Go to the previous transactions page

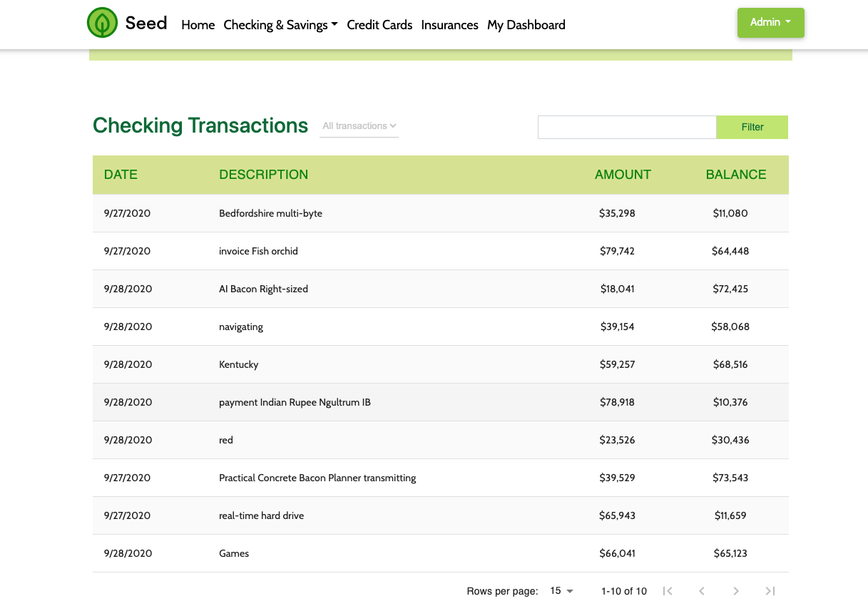[x=702, y=591]
